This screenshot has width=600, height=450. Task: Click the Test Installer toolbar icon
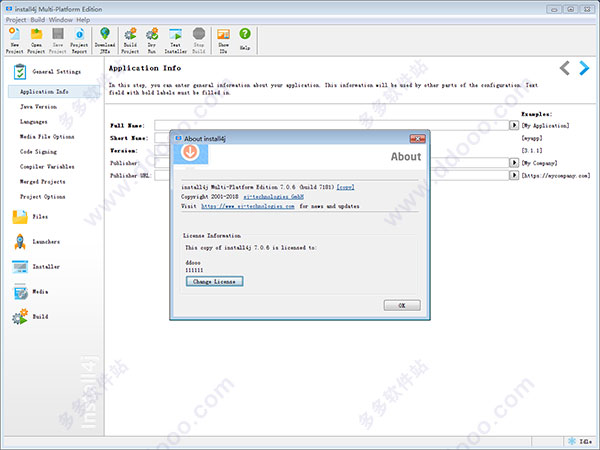coord(176,40)
